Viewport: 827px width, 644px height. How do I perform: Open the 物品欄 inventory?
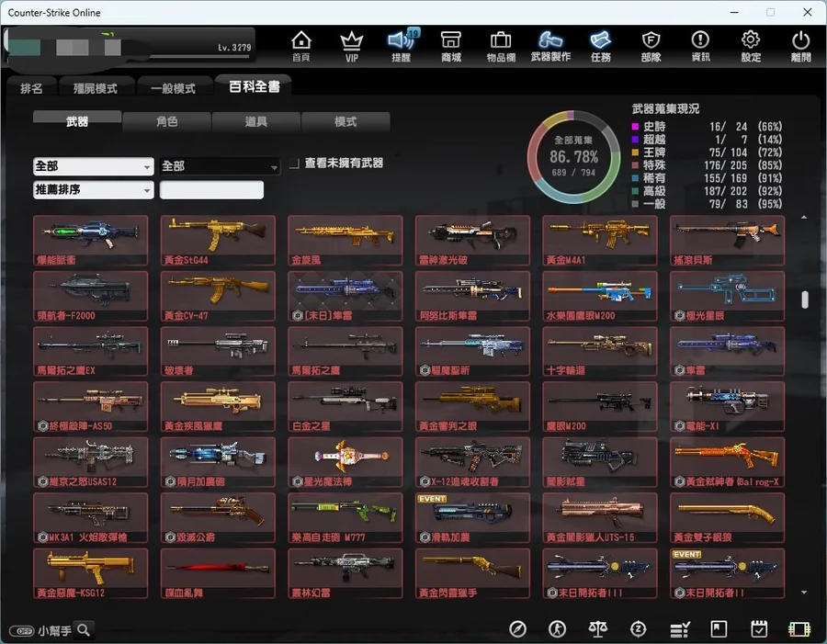point(500,45)
